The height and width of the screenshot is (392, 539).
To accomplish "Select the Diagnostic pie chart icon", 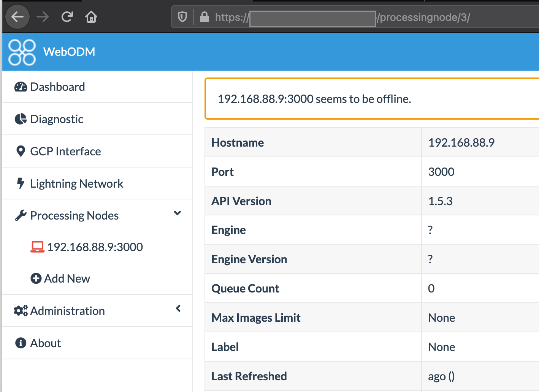I will tap(20, 119).
